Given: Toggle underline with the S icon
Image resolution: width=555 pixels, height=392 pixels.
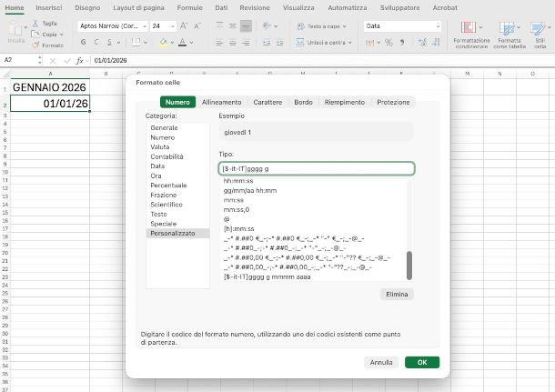Looking at the screenshot, I should click(110, 42).
